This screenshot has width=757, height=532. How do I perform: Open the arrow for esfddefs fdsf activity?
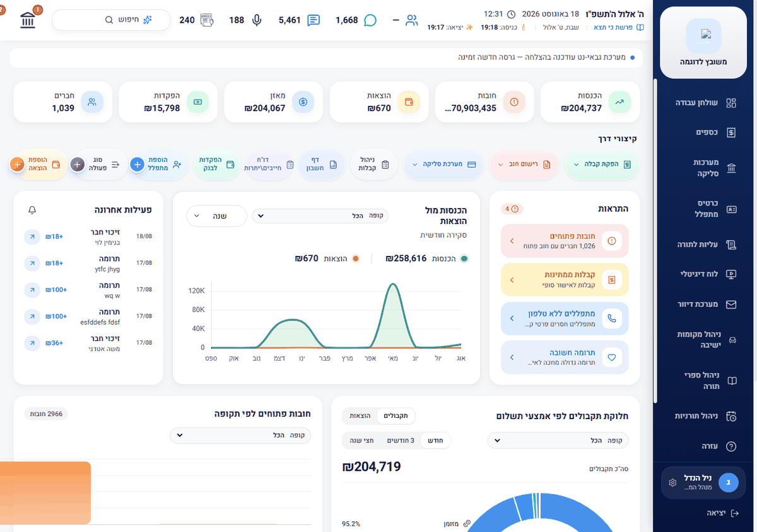[32, 316]
